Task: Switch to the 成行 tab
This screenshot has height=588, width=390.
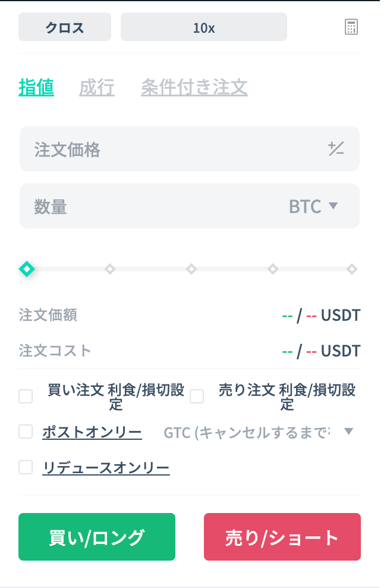Action: click(x=97, y=87)
